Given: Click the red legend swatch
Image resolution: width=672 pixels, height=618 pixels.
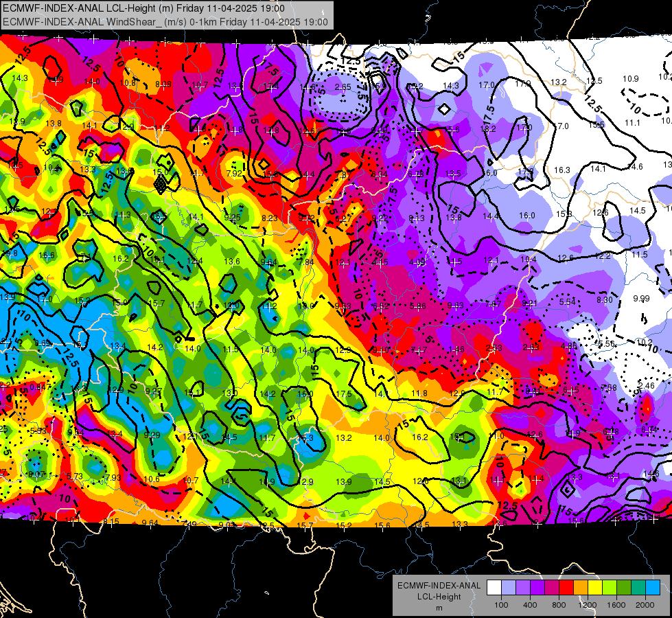Looking at the screenshot, I should [566, 588].
